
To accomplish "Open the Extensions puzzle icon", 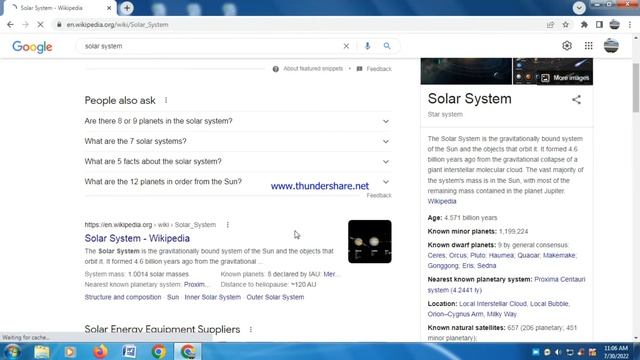I will click(584, 24).
